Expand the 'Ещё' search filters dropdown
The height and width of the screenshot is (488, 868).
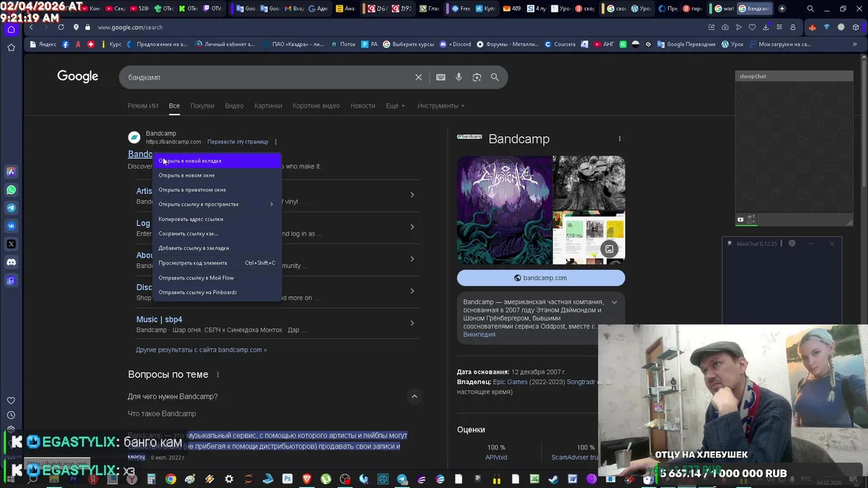tap(395, 106)
